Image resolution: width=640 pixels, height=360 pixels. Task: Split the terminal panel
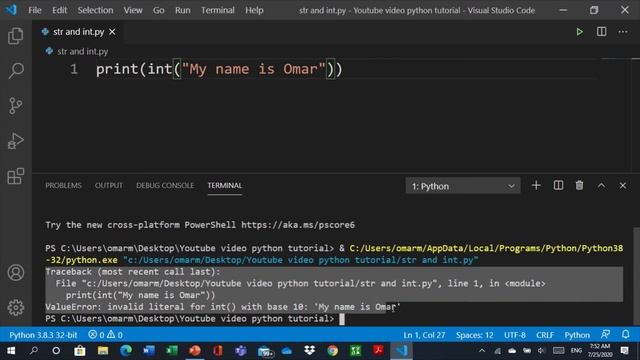point(558,186)
